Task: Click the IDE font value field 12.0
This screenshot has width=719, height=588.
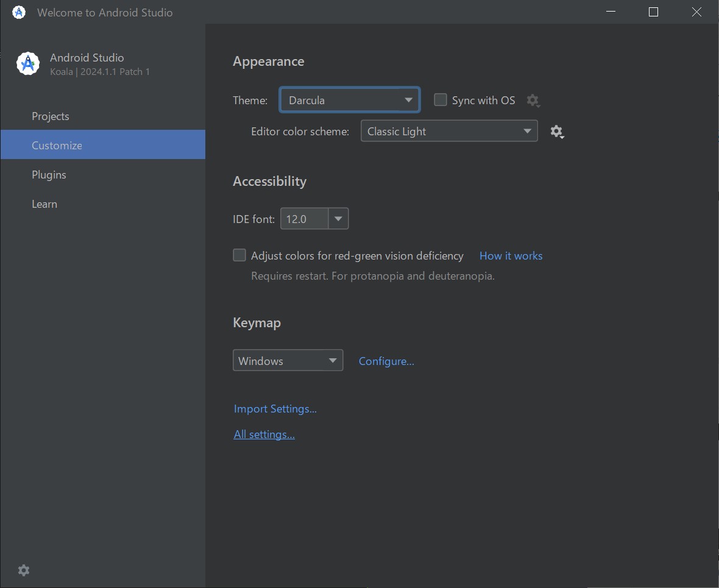Action: (x=305, y=219)
